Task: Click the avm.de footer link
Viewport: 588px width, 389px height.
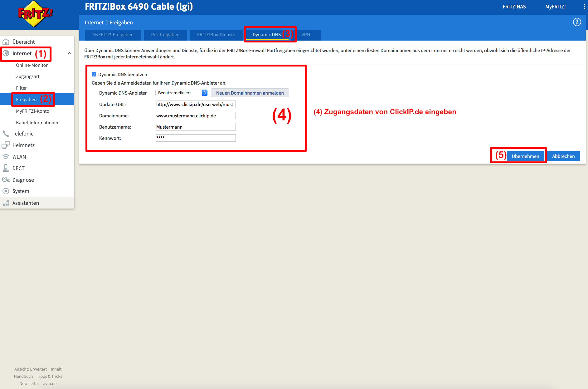Action: [x=50, y=383]
